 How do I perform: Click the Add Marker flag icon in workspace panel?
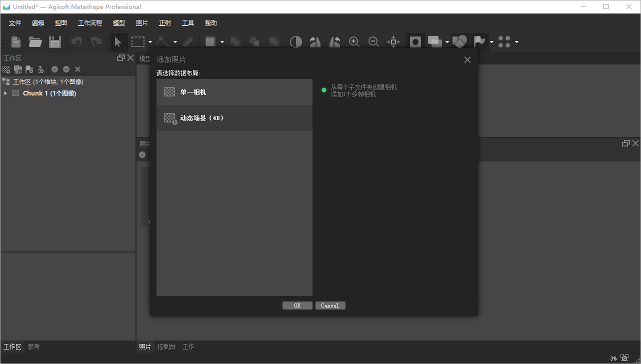click(x=29, y=69)
